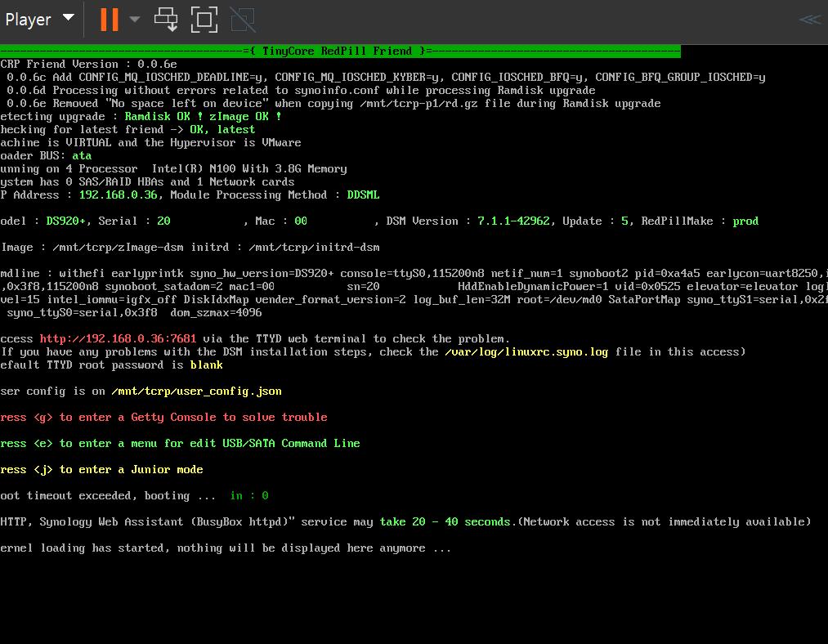
Task: Send Ctrl+Alt+Del to the virtual machine
Action: tap(166, 19)
